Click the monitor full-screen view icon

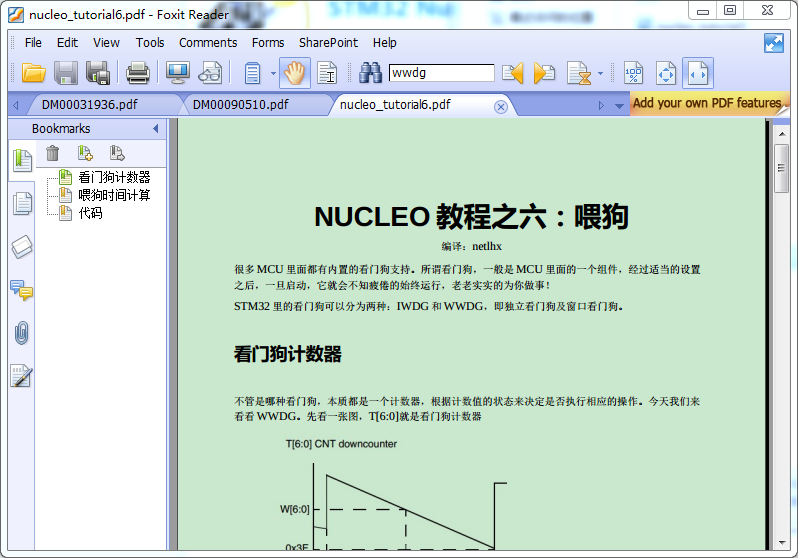pyautogui.click(x=178, y=73)
